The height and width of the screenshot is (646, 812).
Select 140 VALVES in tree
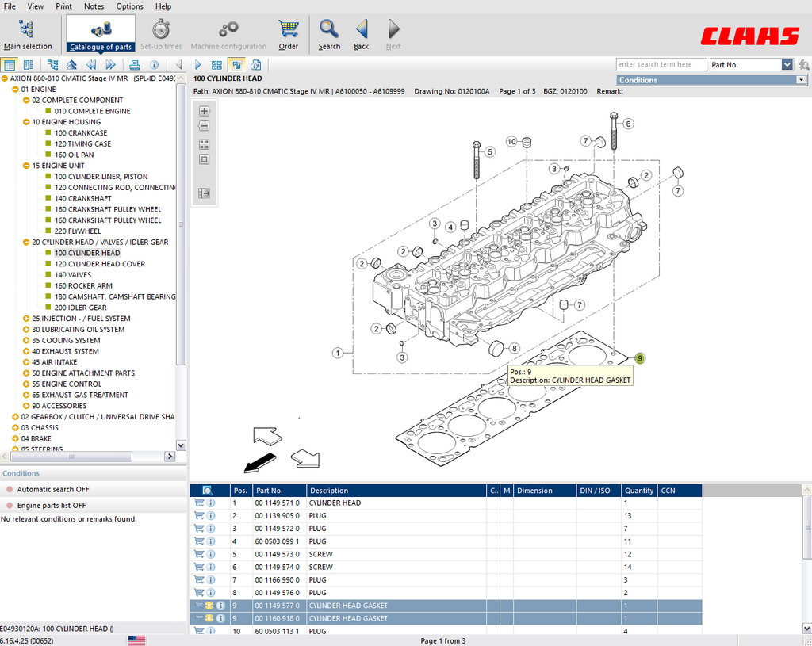click(x=73, y=275)
